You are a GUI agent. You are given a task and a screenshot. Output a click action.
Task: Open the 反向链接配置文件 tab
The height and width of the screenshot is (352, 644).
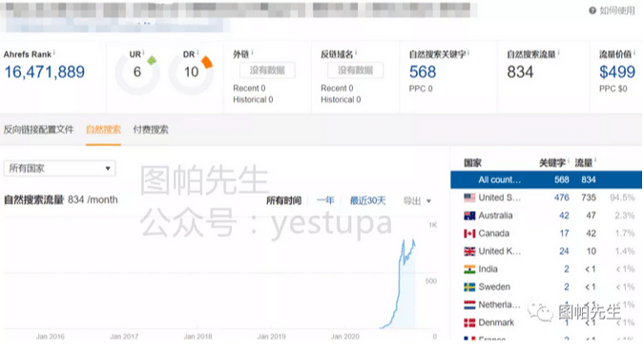click(38, 130)
